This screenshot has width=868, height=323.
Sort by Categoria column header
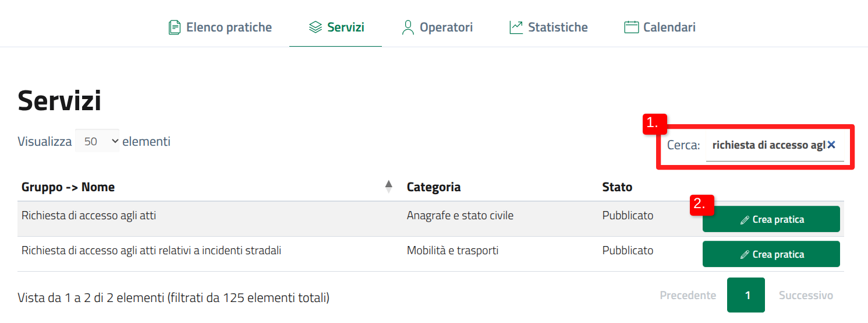434,187
